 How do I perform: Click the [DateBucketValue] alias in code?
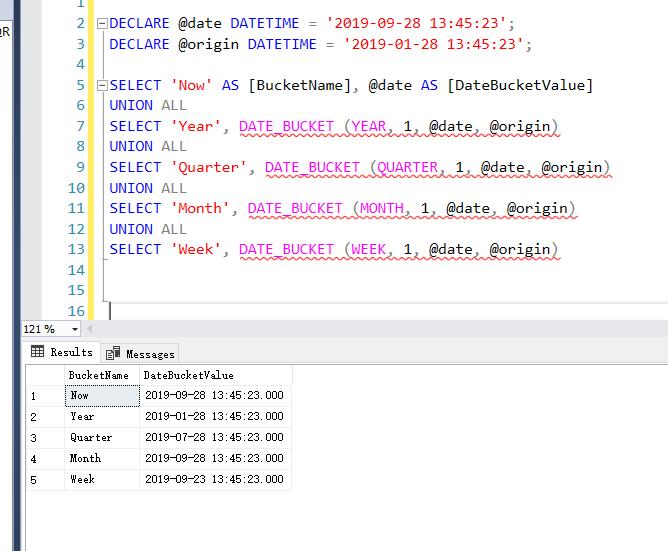click(x=520, y=85)
